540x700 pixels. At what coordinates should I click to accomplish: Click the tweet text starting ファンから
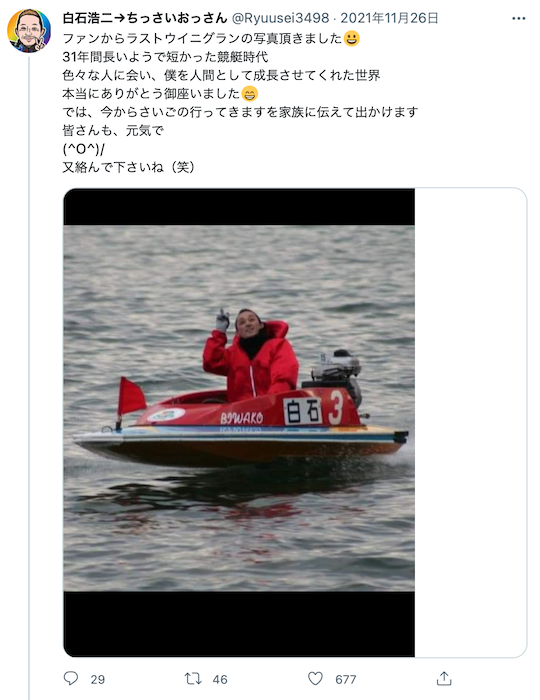240,103
